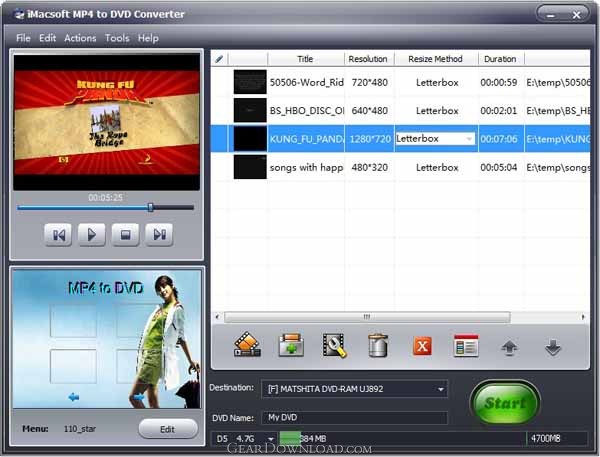
Task: Click Letterbox cell in 50506-Word_Rid row
Action: 437,82
